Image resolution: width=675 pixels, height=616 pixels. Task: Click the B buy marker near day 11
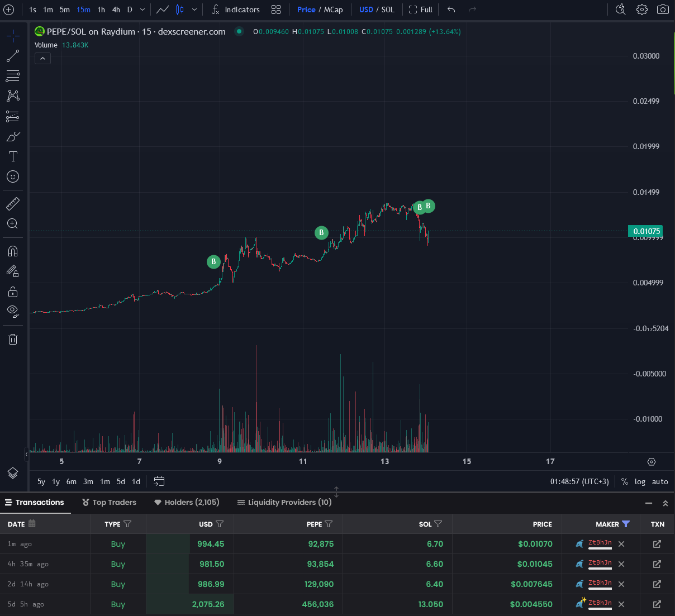click(x=321, y=232)
